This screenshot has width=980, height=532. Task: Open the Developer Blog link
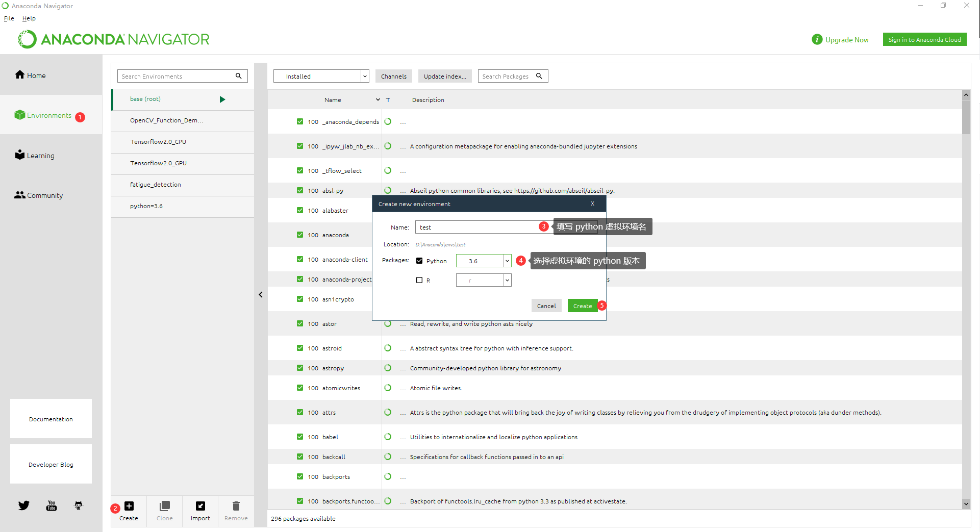51,464
